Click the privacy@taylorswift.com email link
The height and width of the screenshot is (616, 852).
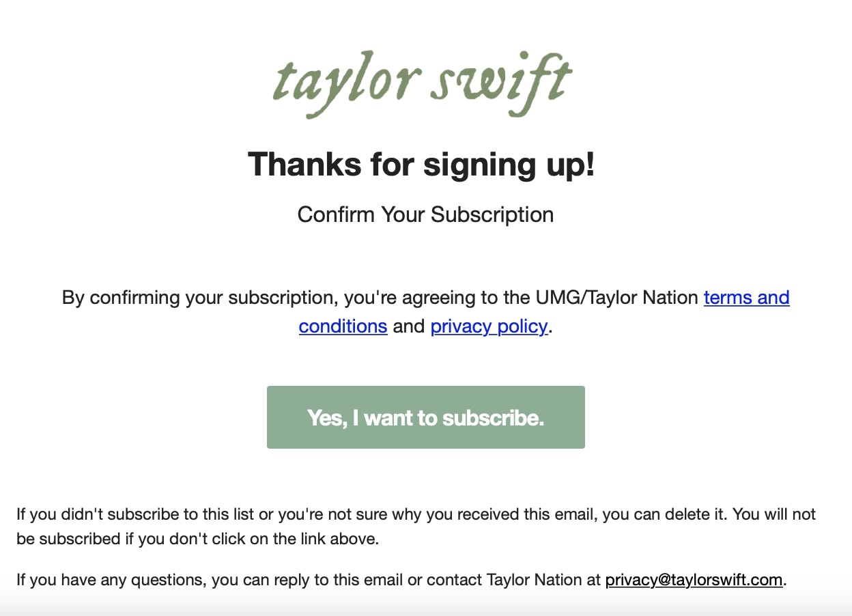pos(694,580)
